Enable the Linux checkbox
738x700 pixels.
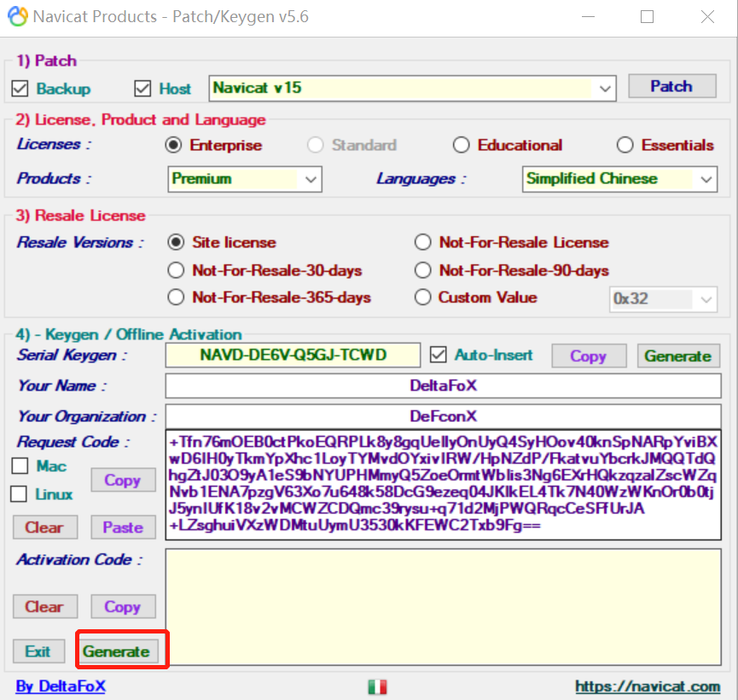[19, 494]
